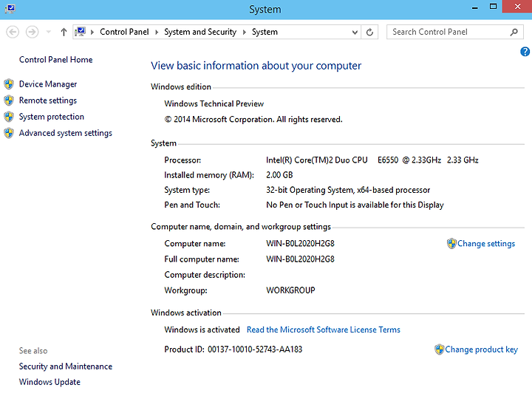Click the Back navigation arrow
This screenshot has width=532, height=399.
13,32
